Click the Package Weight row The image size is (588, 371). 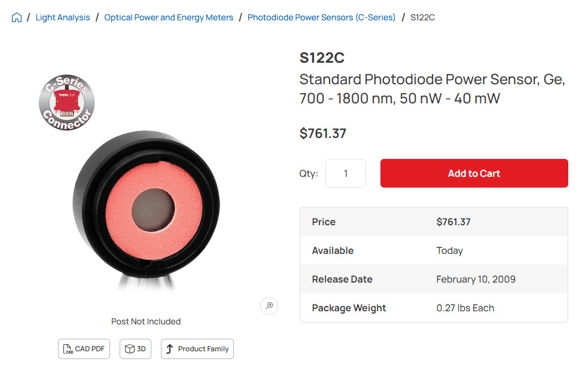(x=434, y=308)
